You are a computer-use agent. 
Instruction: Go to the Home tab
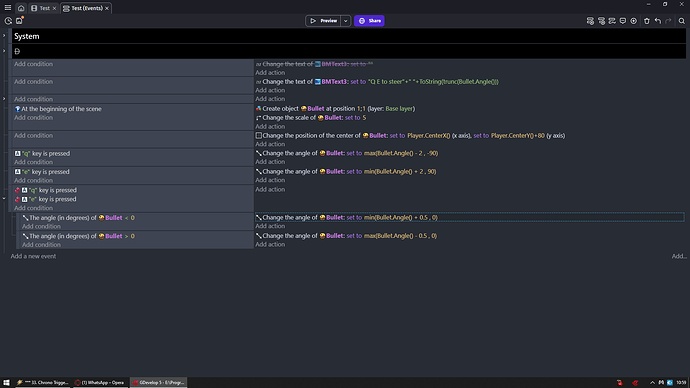pos(21,8)
